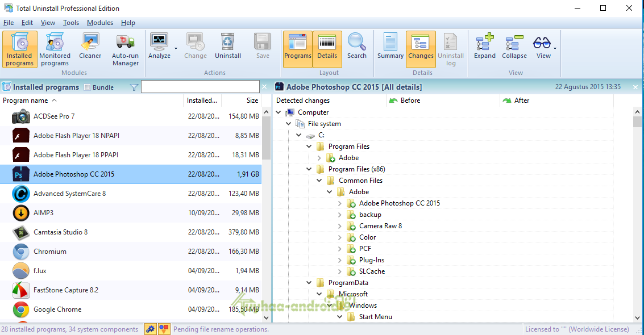Select the Chromium program icon
The height and width of the screenshot is (335, 644).
pos(21,252)
